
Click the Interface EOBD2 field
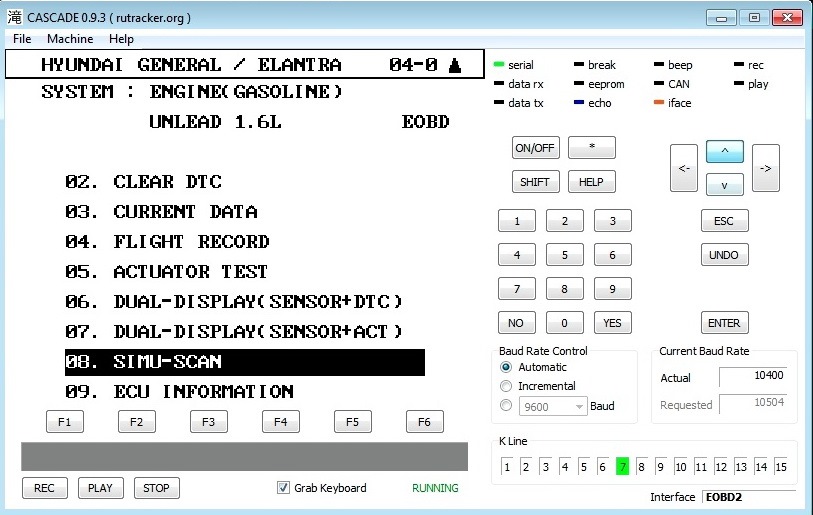point(749,497)
